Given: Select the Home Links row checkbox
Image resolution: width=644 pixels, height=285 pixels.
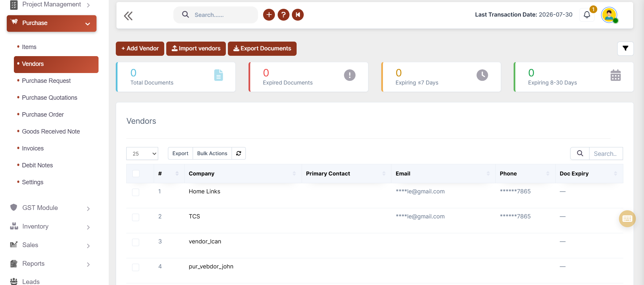Looking at the screenshot, I should coord(136,192).
